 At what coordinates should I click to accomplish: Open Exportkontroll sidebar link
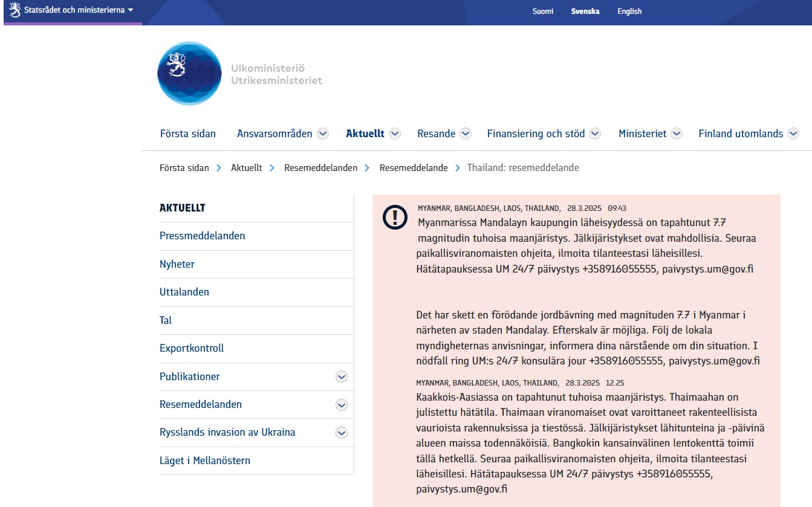(x=192, y=348)
